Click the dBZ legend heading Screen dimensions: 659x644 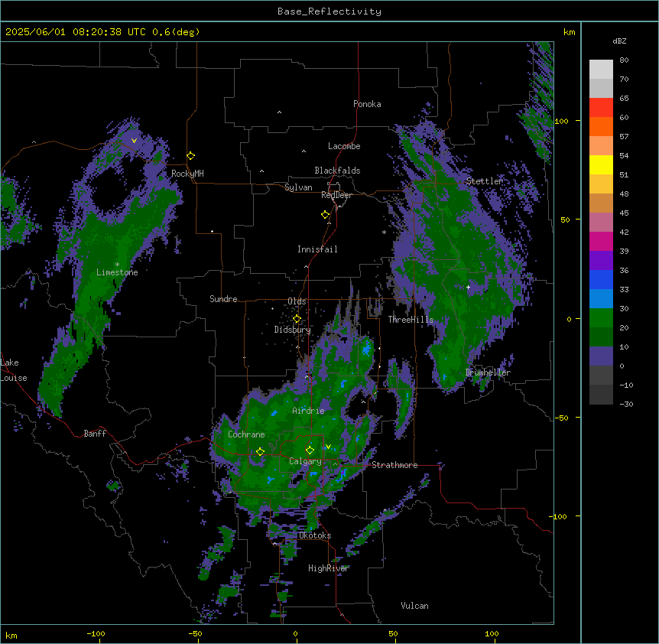click(x=619, y=41)
